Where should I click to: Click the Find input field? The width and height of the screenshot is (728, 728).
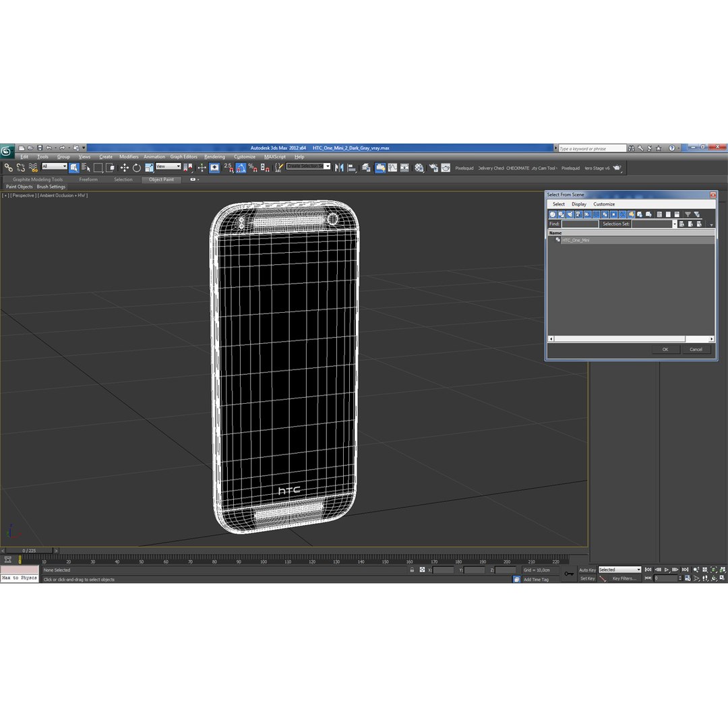(x=580, y=224)
